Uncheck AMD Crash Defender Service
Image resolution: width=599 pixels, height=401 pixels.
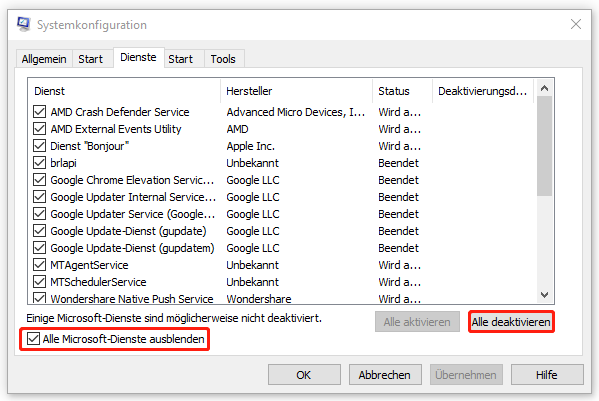[x=39, y=112]
